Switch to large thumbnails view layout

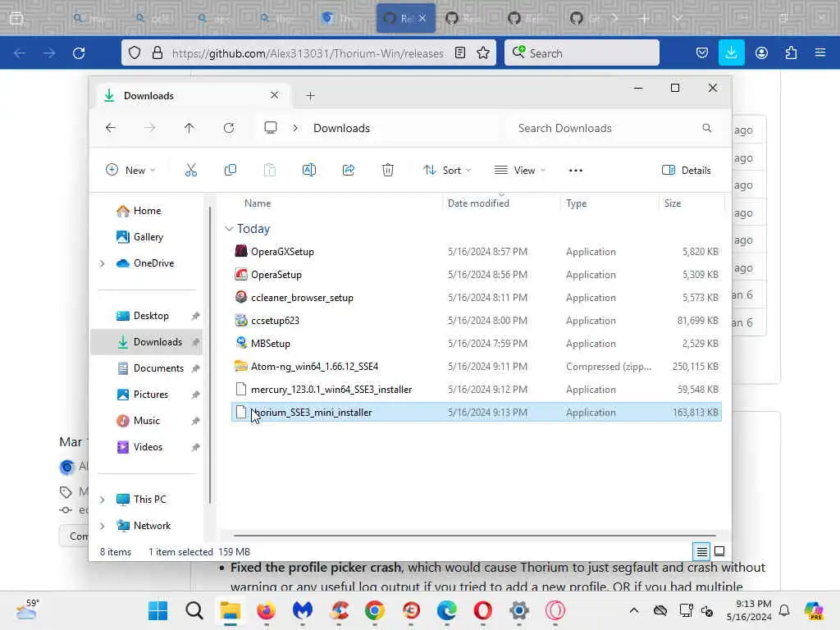[x=719, y=551]
